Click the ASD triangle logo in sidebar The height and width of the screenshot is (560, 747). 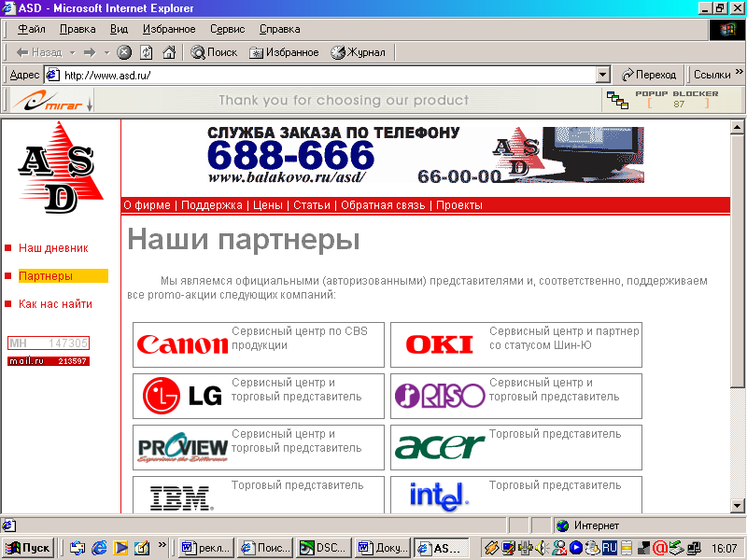[x=60, y=168]
